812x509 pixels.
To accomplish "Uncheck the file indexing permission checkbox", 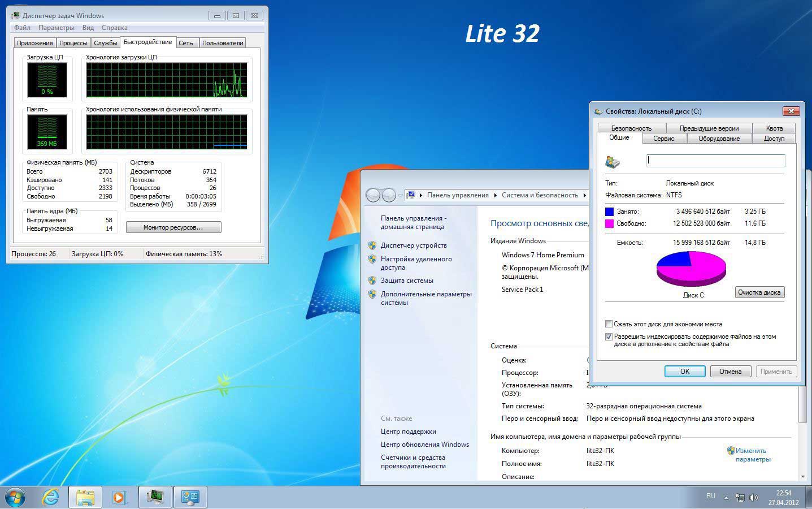I will [x=609, y=337].
